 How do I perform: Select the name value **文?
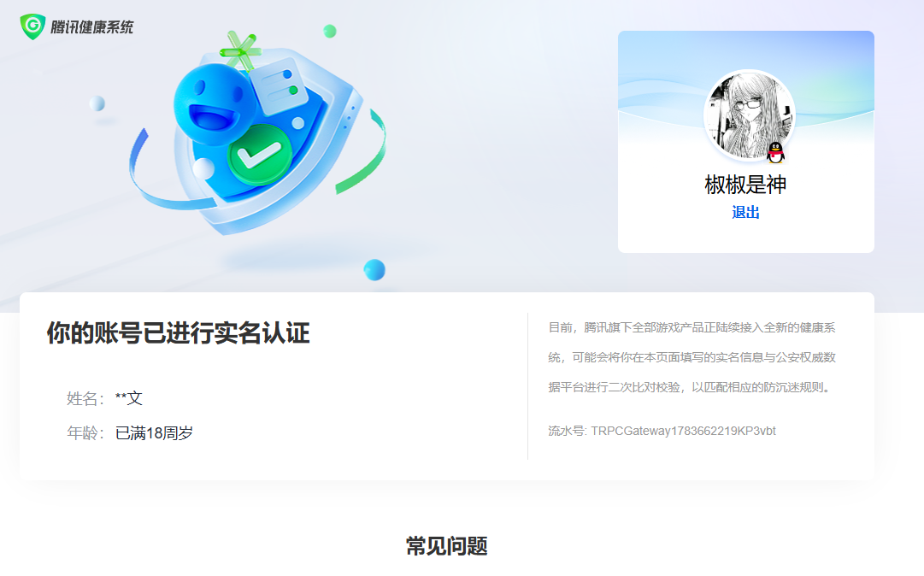(128, 398)
